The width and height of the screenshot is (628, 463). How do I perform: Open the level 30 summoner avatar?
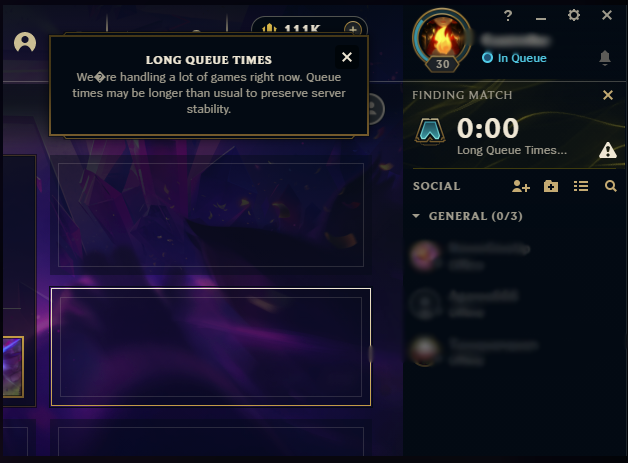click(442, 40)
